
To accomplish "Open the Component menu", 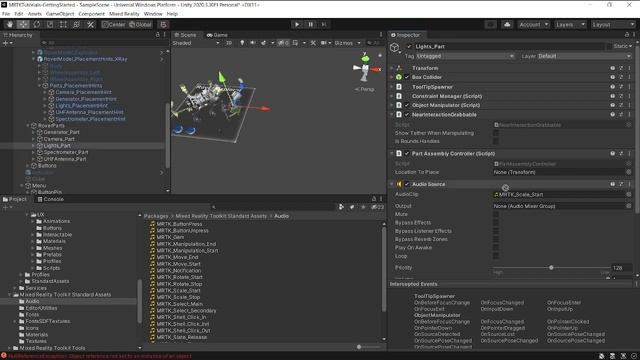I will tap(91, 14).
